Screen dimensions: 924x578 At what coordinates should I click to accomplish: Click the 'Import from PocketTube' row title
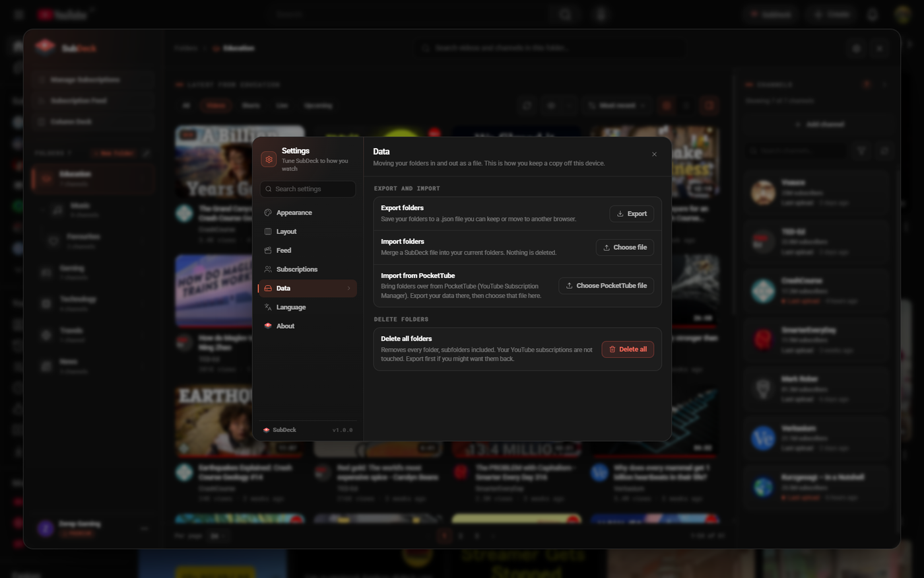[x=418, y=276]
